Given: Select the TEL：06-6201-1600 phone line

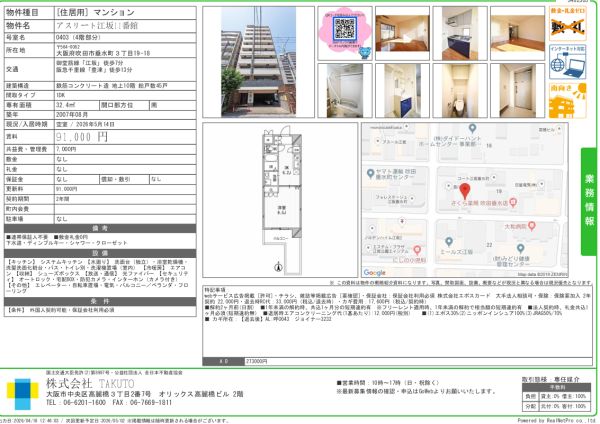Looking at the screenshot, I should tap(76, 403).
